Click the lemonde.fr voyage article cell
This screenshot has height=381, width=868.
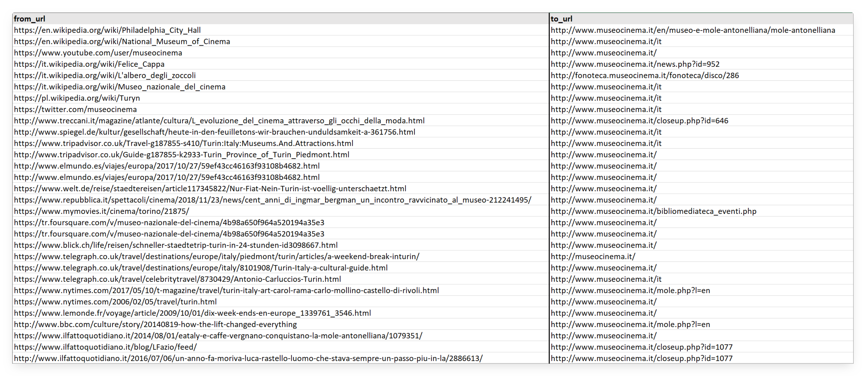pos(192,313)
